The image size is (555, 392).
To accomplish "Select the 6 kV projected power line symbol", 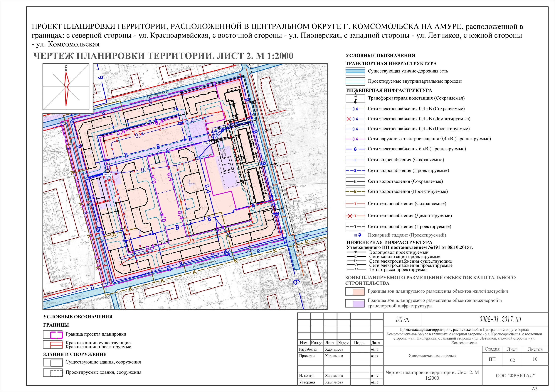I will pos(355,149).
